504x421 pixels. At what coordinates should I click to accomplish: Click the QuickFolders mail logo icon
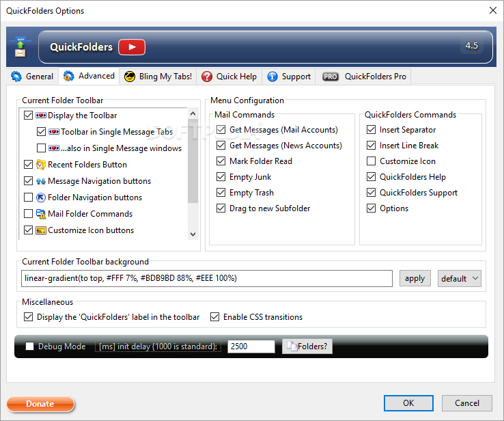(x=20, y=47)
